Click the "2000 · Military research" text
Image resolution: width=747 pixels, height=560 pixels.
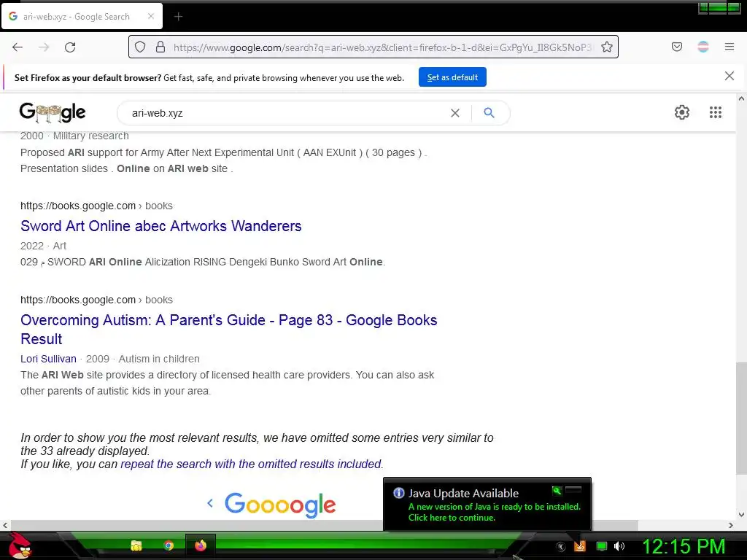[x=74, y=136]
